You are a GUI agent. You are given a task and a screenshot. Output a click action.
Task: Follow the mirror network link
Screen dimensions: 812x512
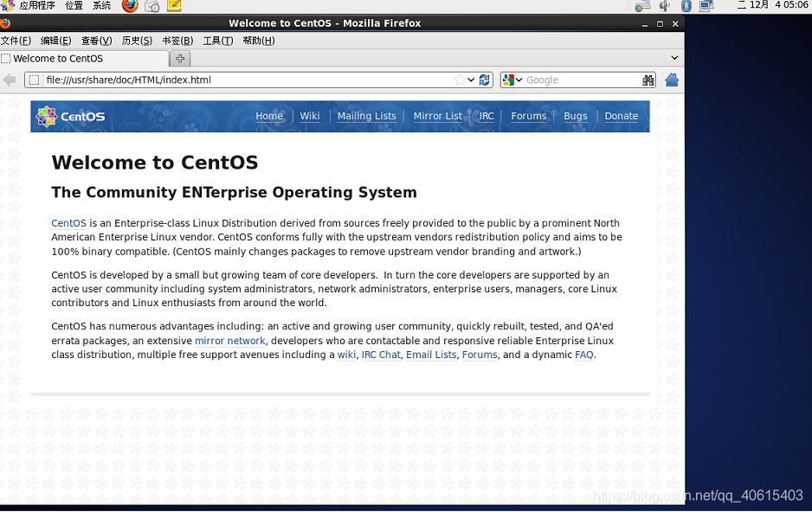[230, 341]
